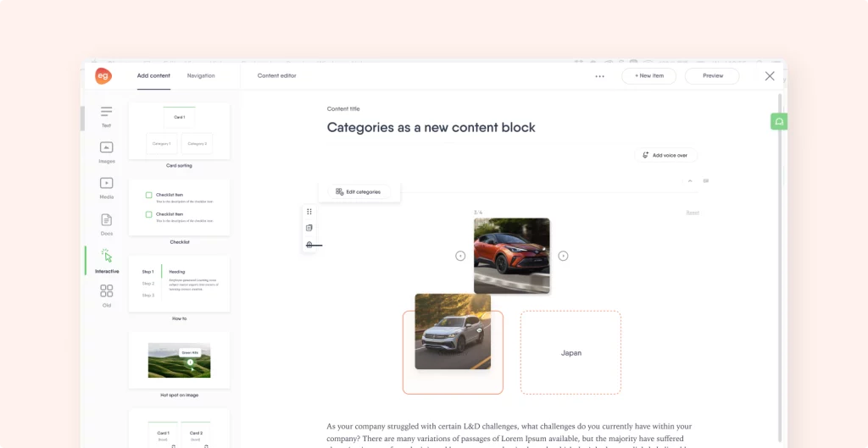Screen dimensions: 868x448
Task: Open the Content editor tab
Action: (277, 75)
